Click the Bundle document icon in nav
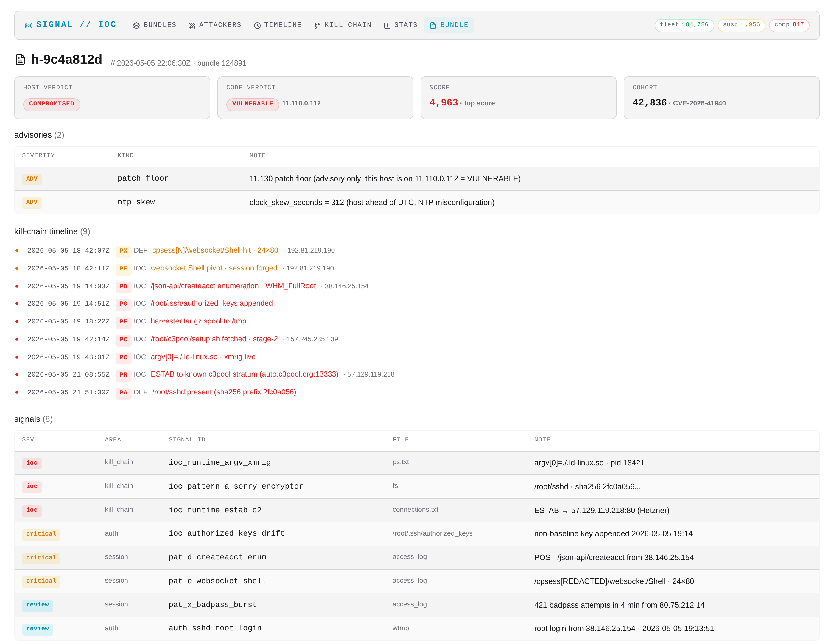 tap(433, 25)
